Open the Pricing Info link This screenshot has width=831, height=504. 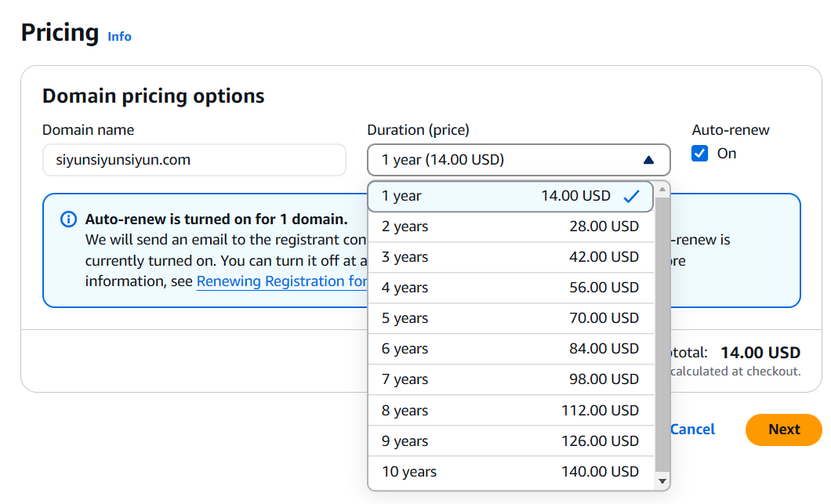point(119,37)
